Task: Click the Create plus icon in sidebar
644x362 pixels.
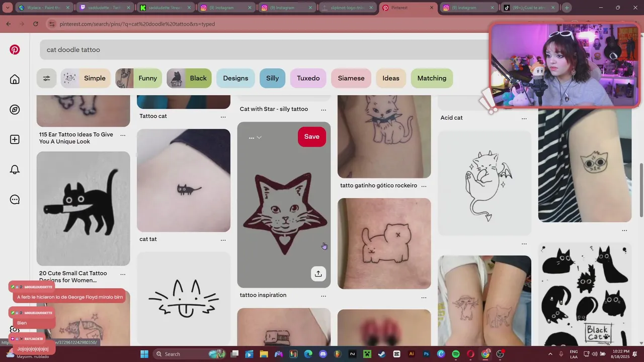Action: pyautogui.click(x=15, y=139)
